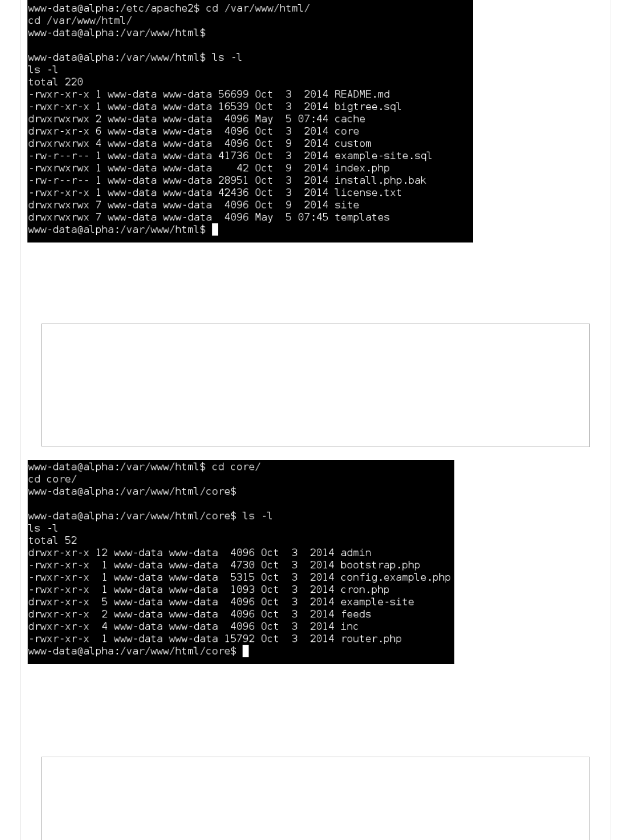This screenshot has width=630, height=840.
Task: Select the index.php filename
Action: coord(362,168)
